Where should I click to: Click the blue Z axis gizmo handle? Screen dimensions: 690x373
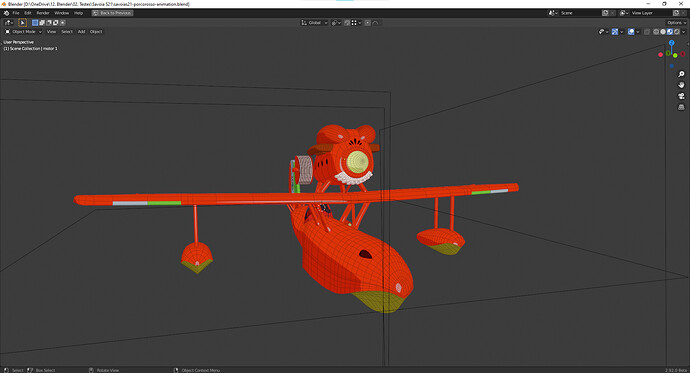(x=672, y=43)
